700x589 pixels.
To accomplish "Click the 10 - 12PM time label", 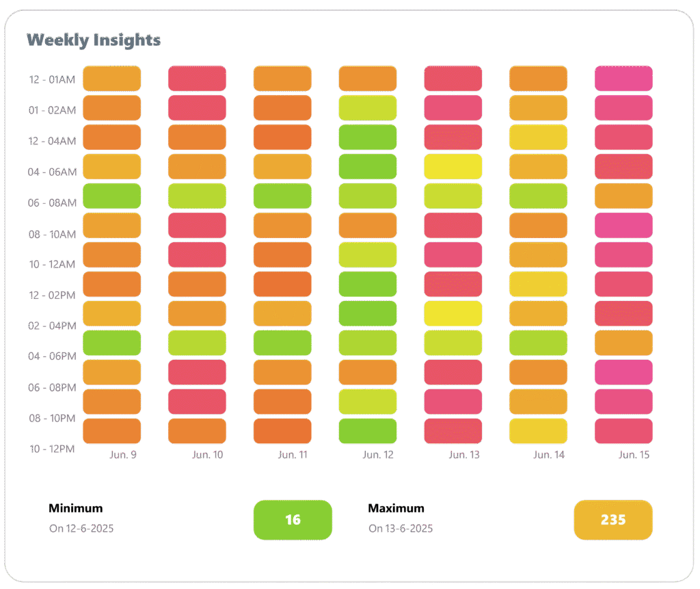I will (52, 449).
